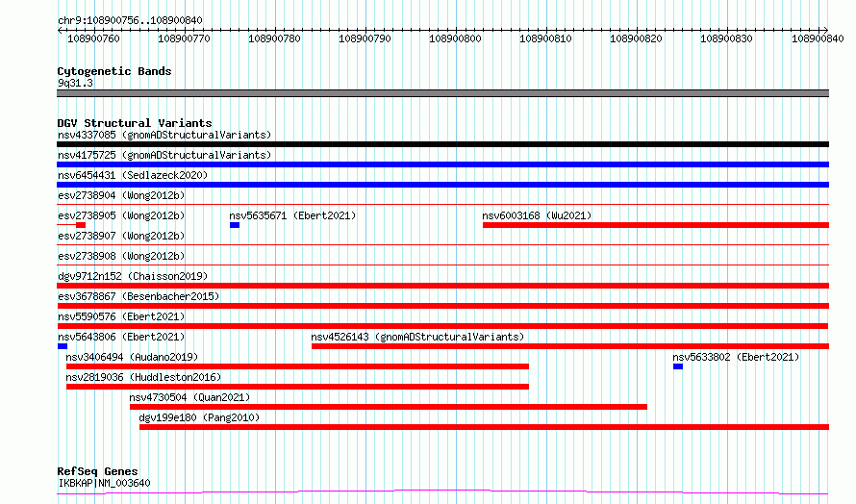Click ruler position 108900790
The width and height of the screenshot is (856, 504).
coord(365,38)
